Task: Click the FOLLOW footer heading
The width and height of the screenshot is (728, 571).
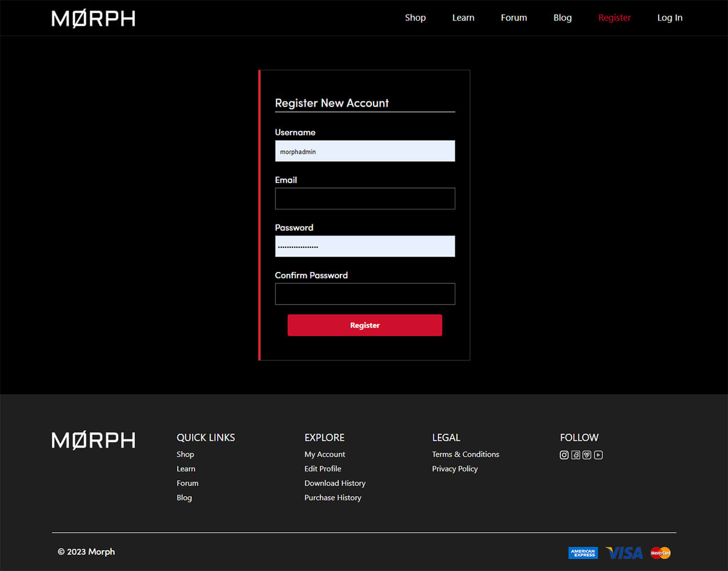Action: point(579,438)
